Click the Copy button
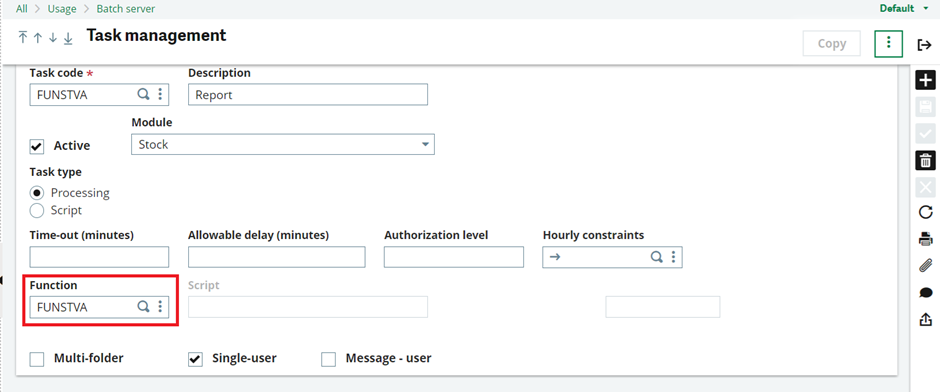This screenshot has height=392, width=940. coord(831,43)
